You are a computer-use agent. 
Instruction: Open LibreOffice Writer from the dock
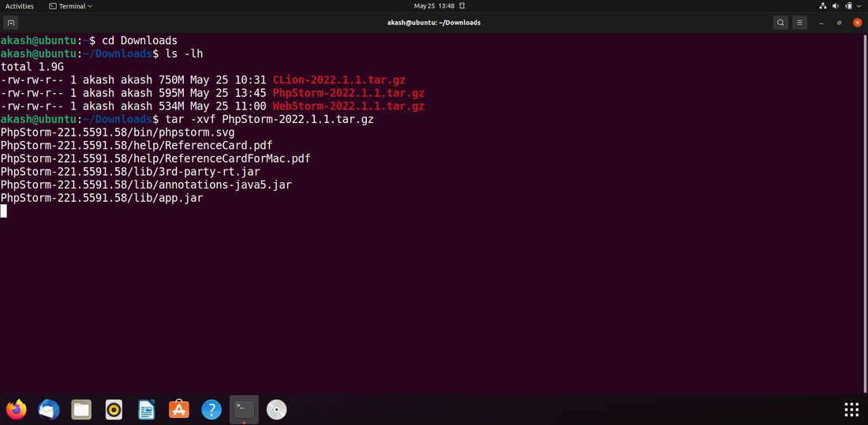(x=146, y=409)
